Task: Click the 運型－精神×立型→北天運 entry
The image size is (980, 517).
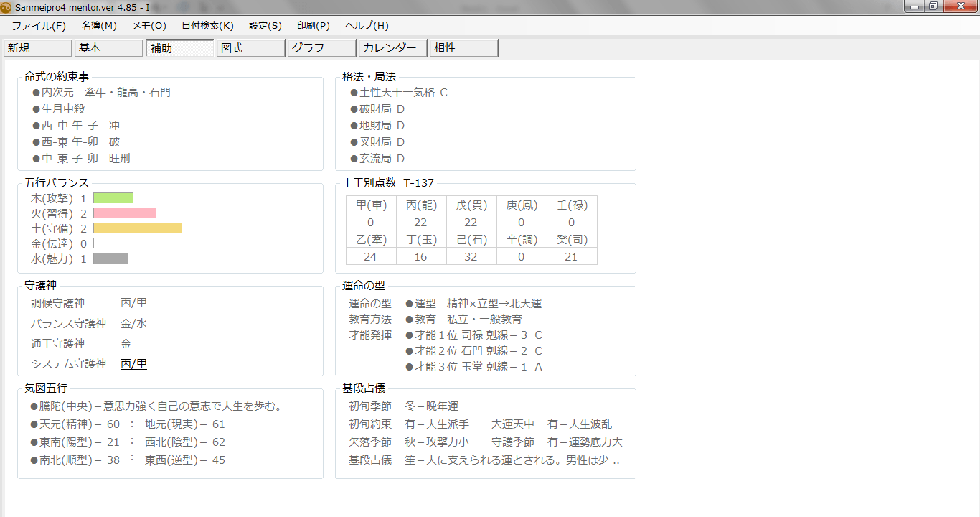Action: pyautogui.click(x=473, y=304)
